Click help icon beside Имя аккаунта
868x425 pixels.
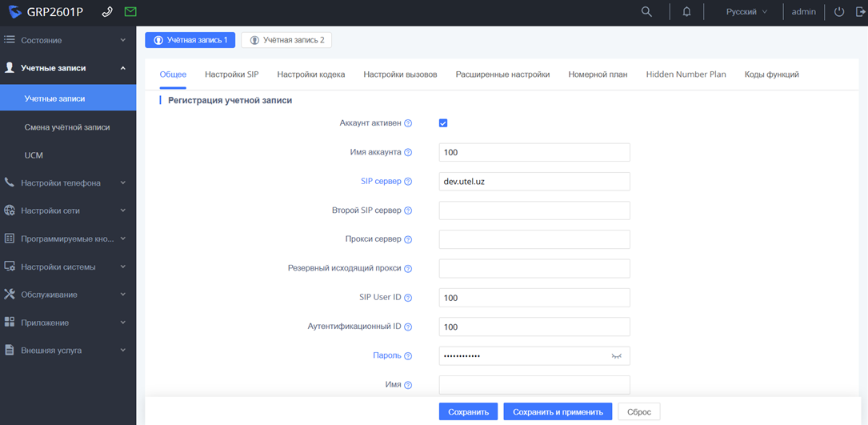coord(408,153)
